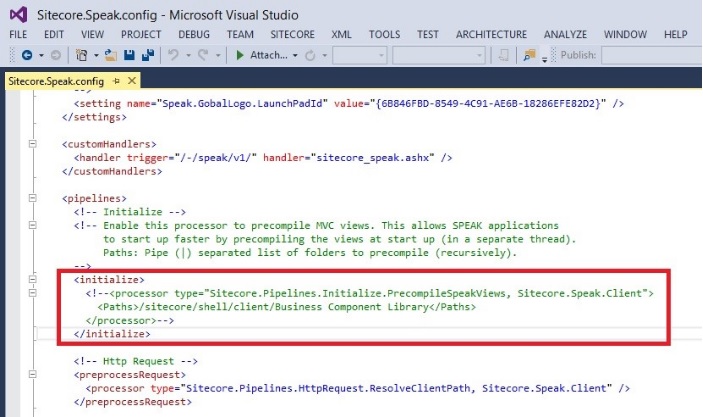Collapse the initialize XML node
Screen dimensions: 703x417
tap(32, 279)
